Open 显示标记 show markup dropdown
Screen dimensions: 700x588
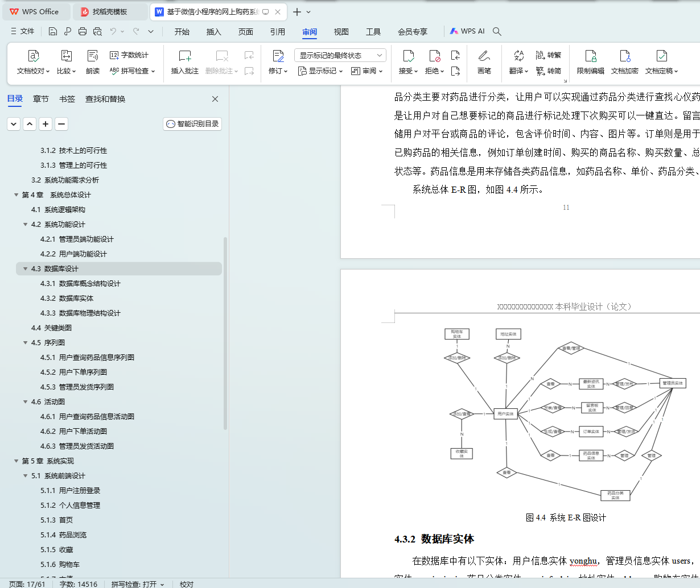[x=320, y=71]
